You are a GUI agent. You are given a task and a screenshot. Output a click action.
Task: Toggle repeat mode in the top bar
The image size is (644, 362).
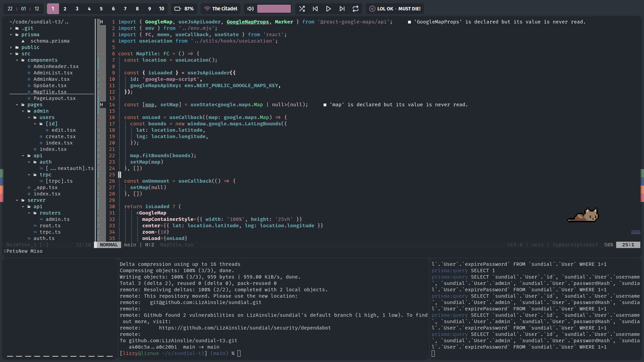[356, 9]
